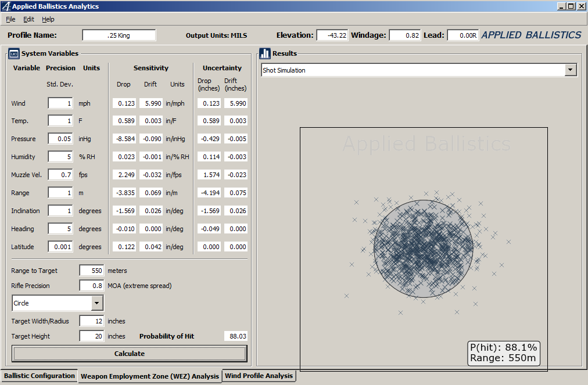
Task: Edit the Latitude precision field
Action: (x=60, y=247)
